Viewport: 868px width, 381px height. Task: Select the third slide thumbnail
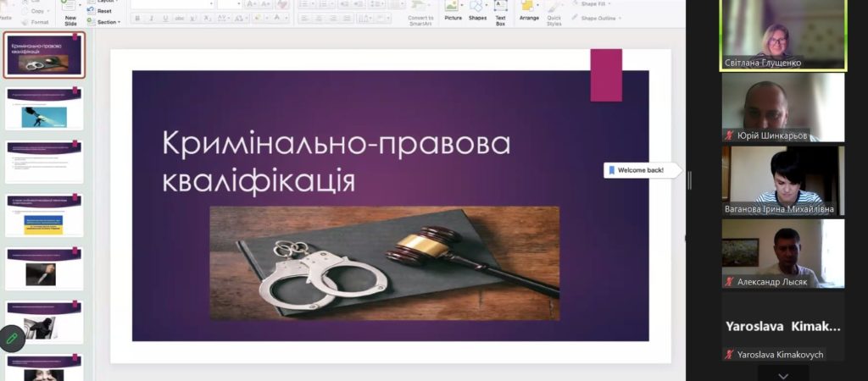click(x=44, y=162)
